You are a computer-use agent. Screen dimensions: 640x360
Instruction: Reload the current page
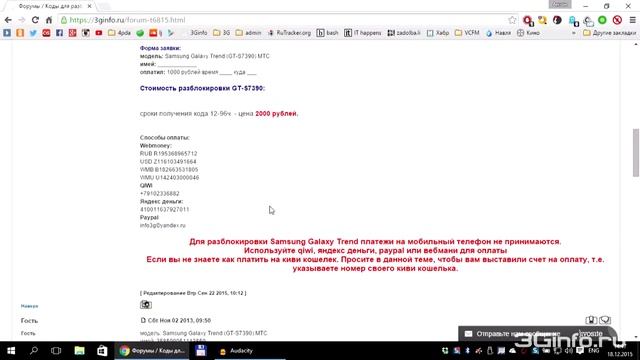36,20
